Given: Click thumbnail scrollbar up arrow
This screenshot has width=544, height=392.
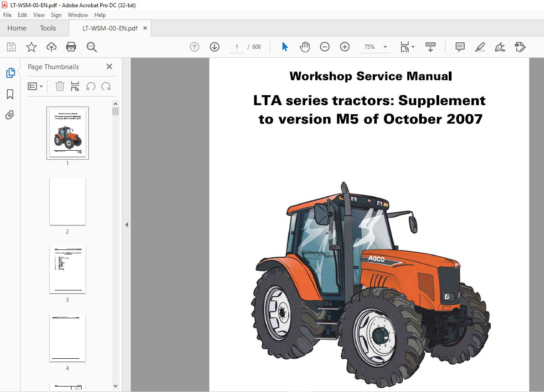Looking at the screenshot, I should point(116,104).
